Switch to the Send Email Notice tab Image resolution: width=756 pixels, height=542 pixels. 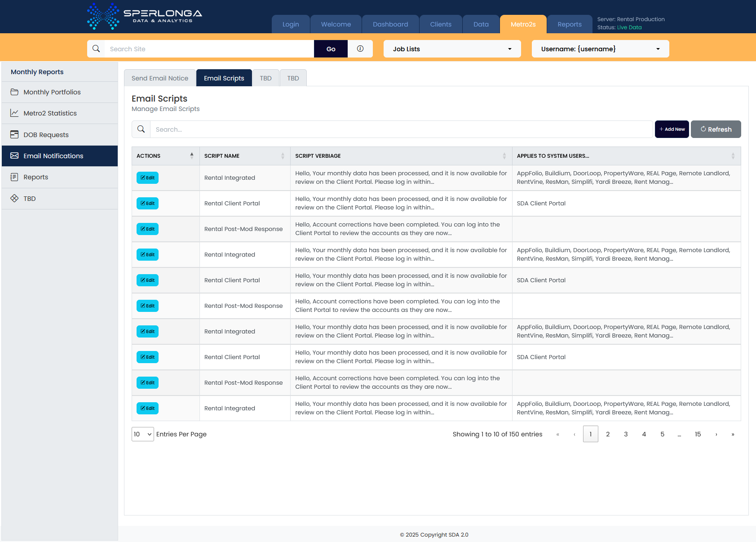point(160,78)
